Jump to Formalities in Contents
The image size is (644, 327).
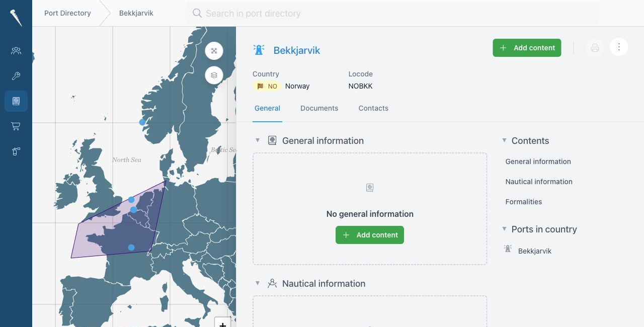524,202
